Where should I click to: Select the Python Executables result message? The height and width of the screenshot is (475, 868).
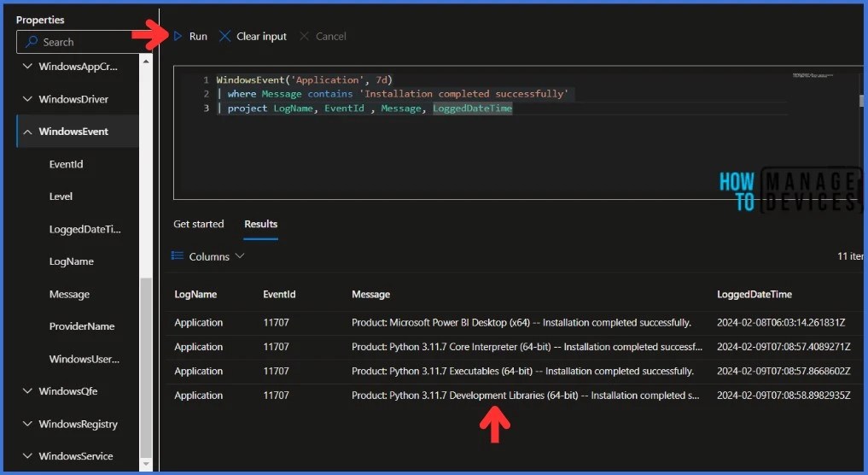[x=522, y=372]
